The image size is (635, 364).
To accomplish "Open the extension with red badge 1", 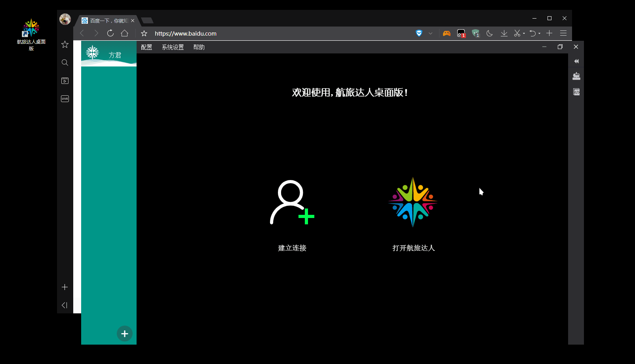I will (461, 34).
